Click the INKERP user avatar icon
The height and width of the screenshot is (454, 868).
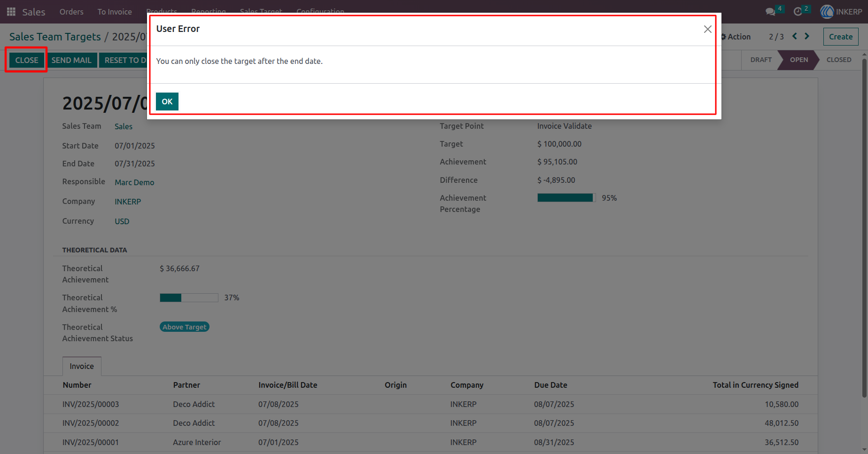(827, 12)
